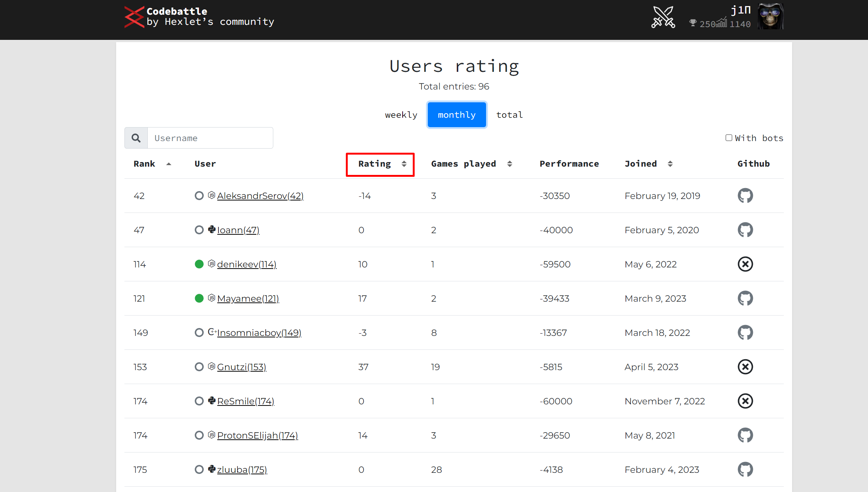The width and height of the screenshot is (868, 492).
Task: Click Gnutzi's crossed-out GitHub icon
Action: (745, 367)
